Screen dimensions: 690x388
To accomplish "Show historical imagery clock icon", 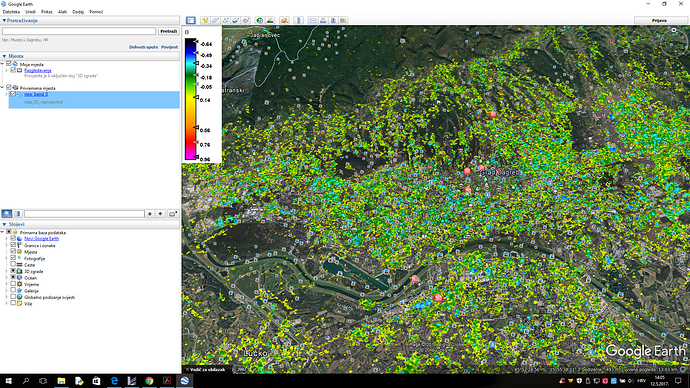I will point(260,20).
